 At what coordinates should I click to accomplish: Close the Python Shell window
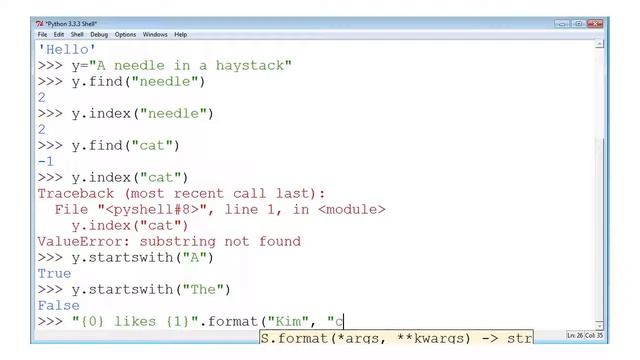(595, 24)
